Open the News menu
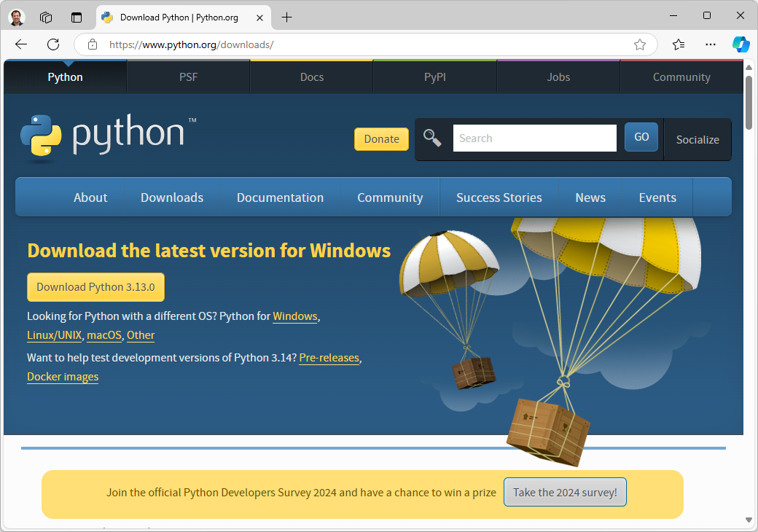The height and width of the screenshot is (532, 758). 591,197
